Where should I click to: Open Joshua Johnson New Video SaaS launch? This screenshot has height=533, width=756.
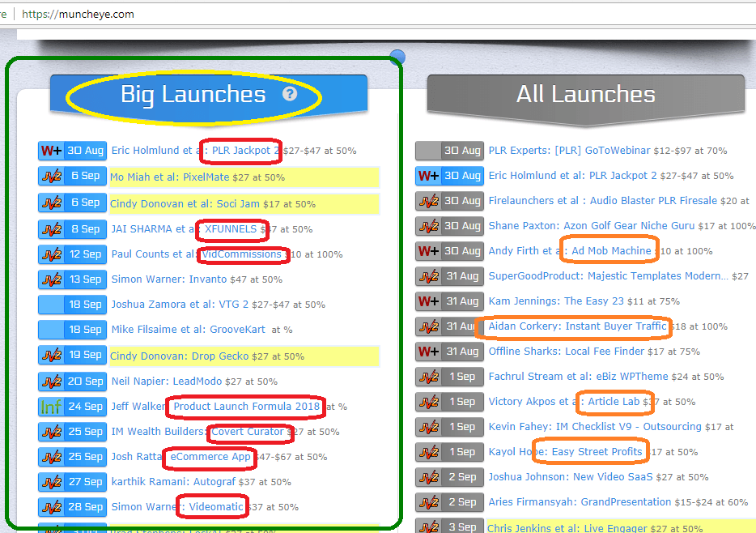571,476
